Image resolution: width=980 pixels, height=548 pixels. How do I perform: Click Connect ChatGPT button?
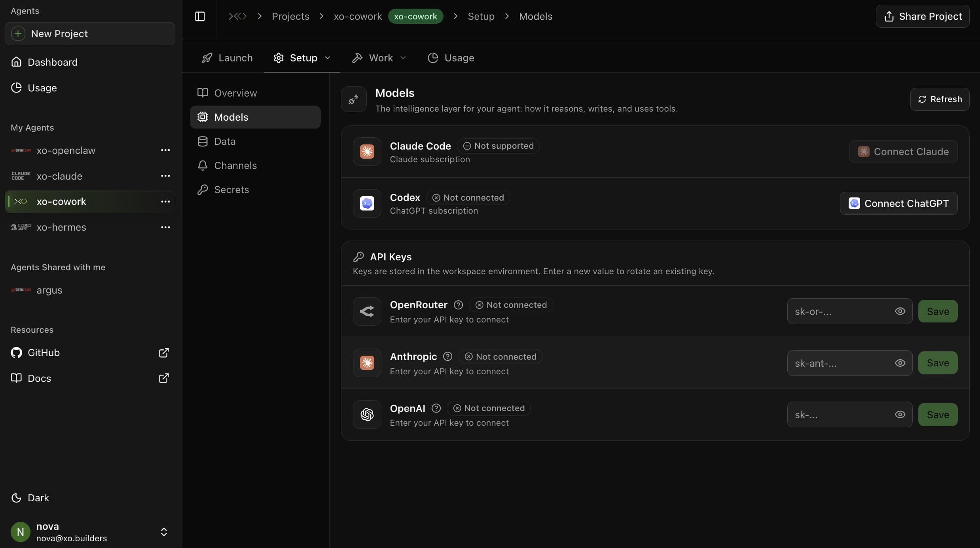point(898,203)
